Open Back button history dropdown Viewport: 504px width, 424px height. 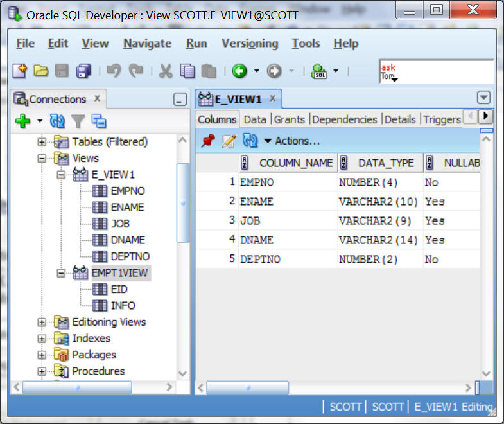(x=257, y=71)
